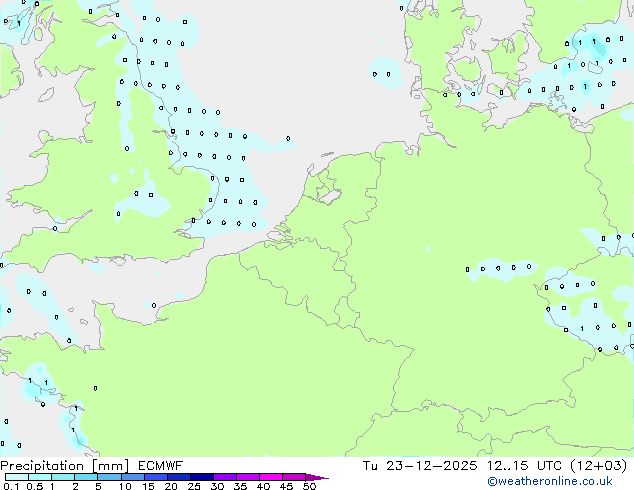Click the above-50 mm legend arrow tip
The width and height of the screenshot is (634, 490).
(317, 477)
